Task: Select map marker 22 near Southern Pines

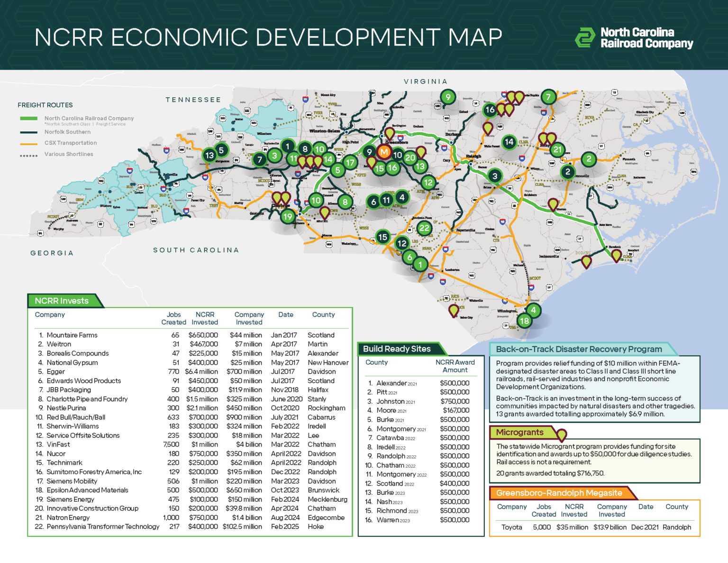Action: [x=424, y=228]
